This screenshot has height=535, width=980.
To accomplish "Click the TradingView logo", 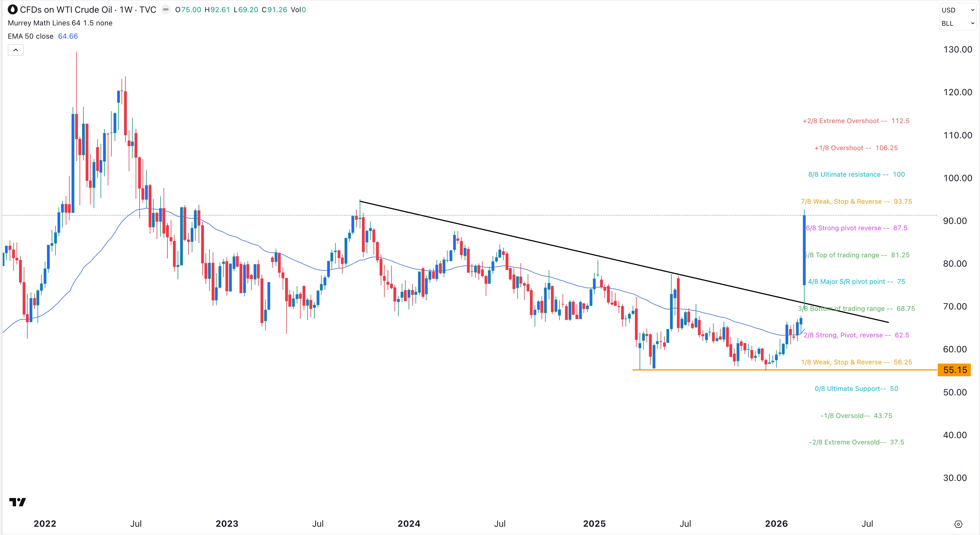I will [x=17, y=502].
